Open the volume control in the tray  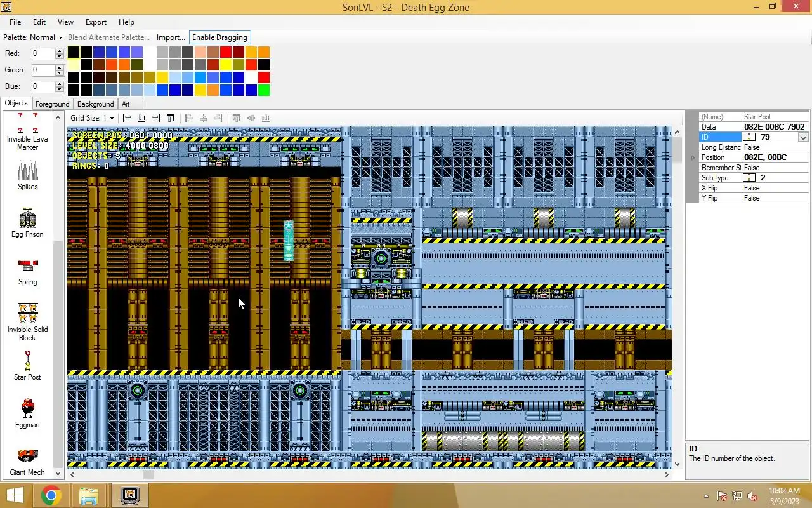point(752,496)
